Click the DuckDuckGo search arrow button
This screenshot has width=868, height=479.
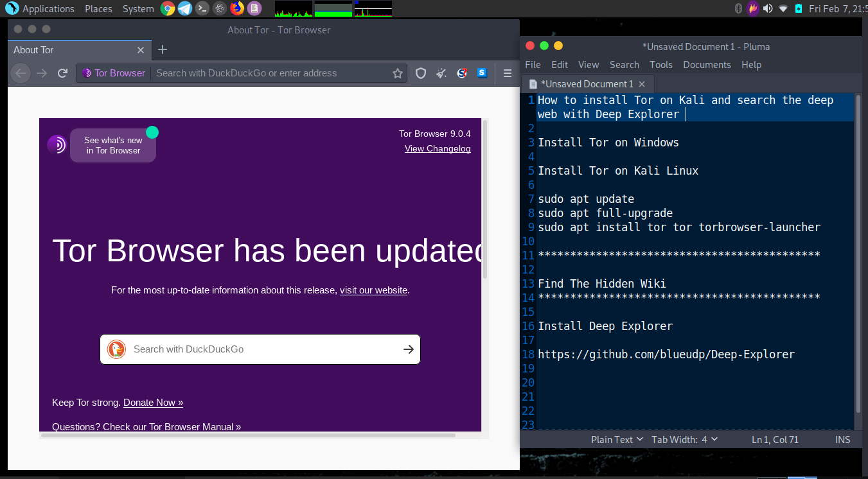click(409, 349)
